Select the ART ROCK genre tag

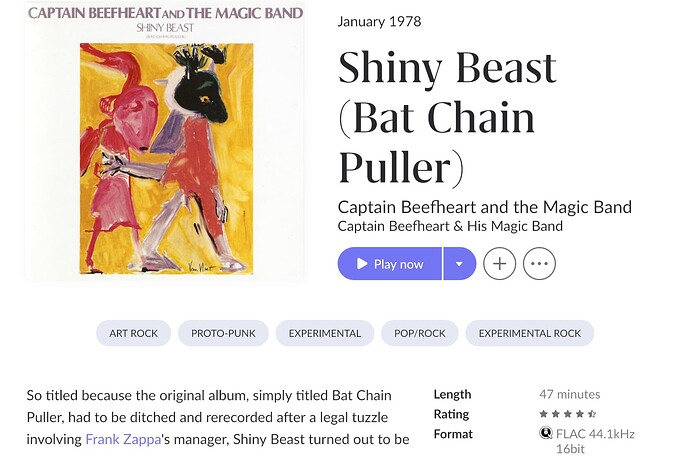(x=133, y=333)
